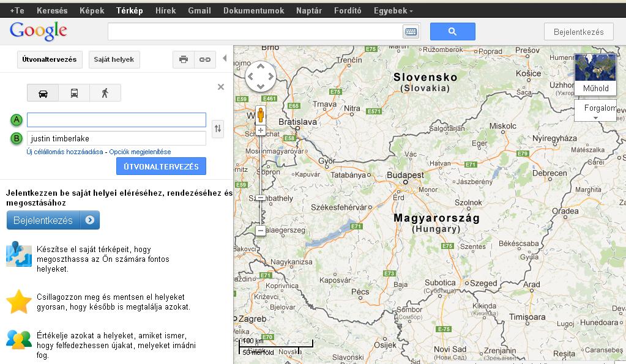Click Bratislava on the map
626x364 pixels.
(x=297, y=122)
